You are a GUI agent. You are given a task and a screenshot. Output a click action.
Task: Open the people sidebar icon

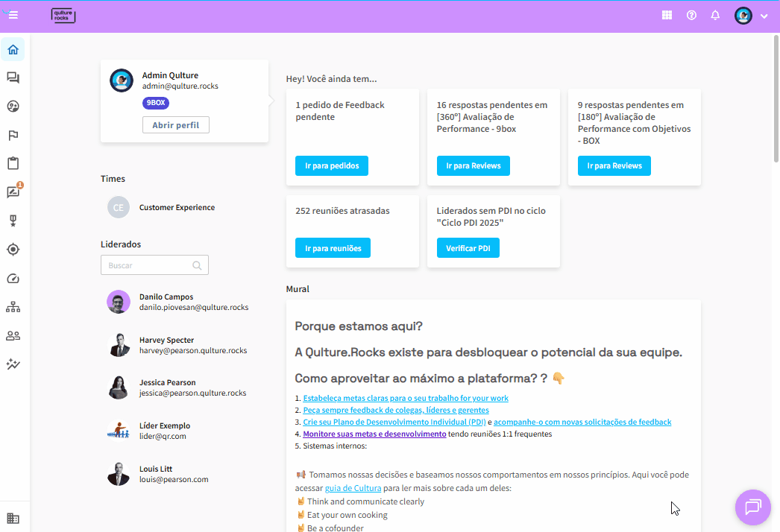coord(13,335)
